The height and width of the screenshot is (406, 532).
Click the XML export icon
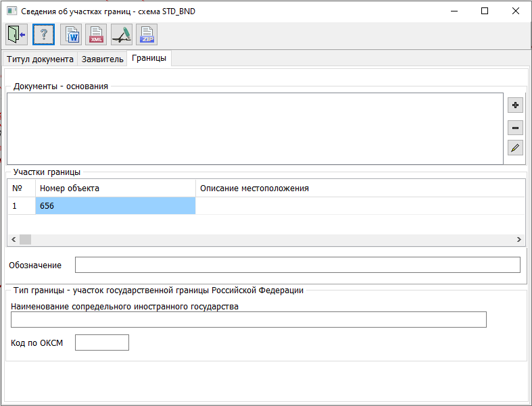point(97,34)
